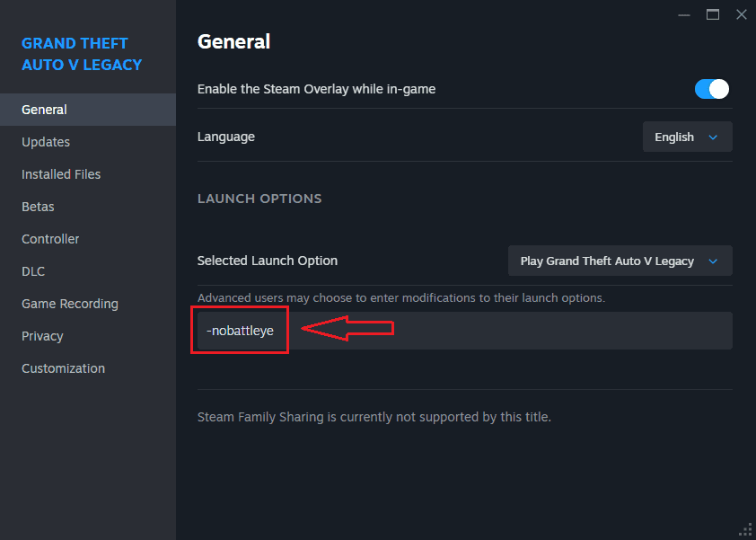Open the Updates section
Image resolution: width=756 pixels, height=540 pixels.
46,142
